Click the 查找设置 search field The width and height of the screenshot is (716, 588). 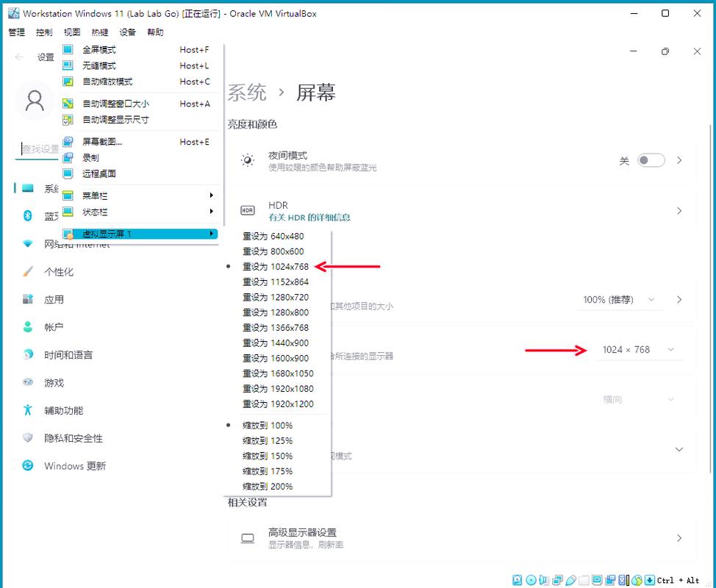pos(37,149)
